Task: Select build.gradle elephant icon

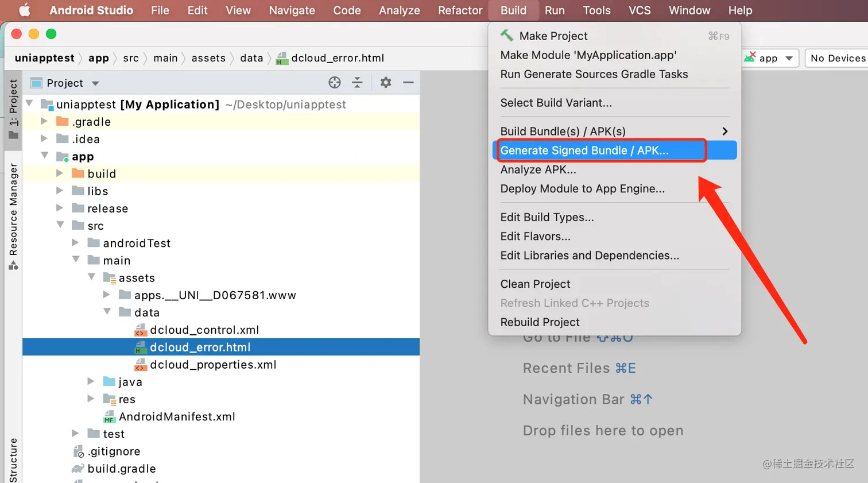Action: tap(78, 469)
